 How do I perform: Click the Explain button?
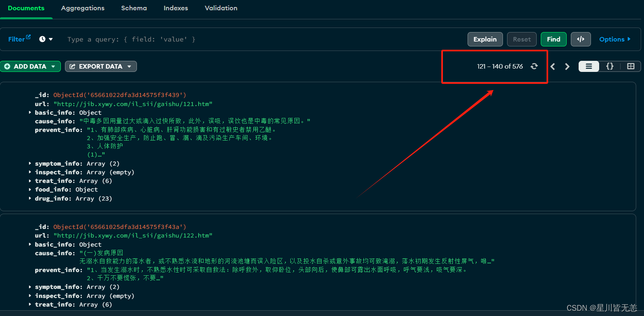(x=485, y=39)
